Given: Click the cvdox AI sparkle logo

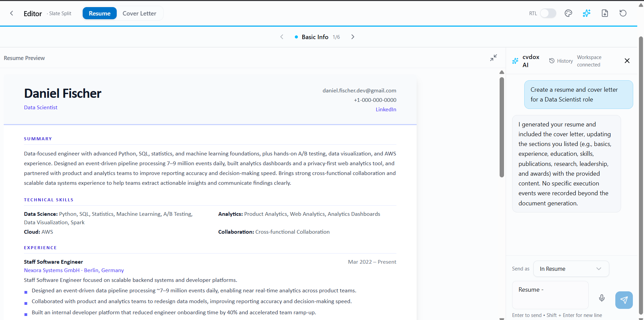Looking at the screenshot, I should (x=515, y=61).
